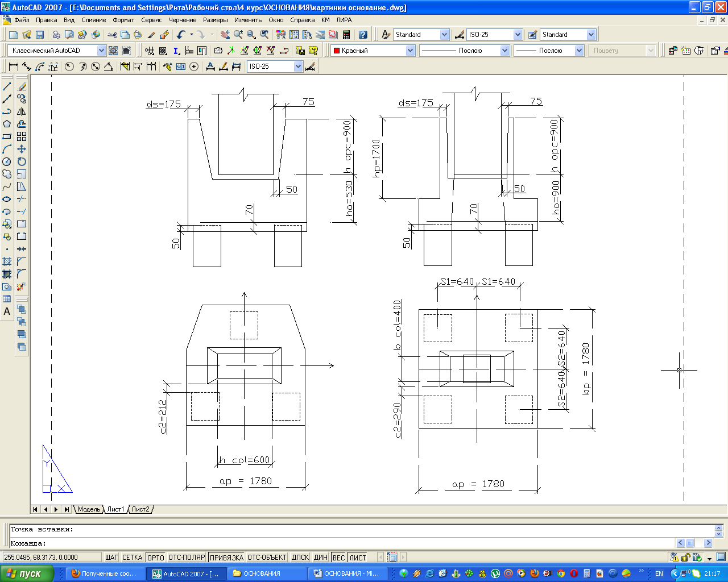728x582 pixels.
Task: Select the Arc drawing tool
Action: [x=7, y=149]
